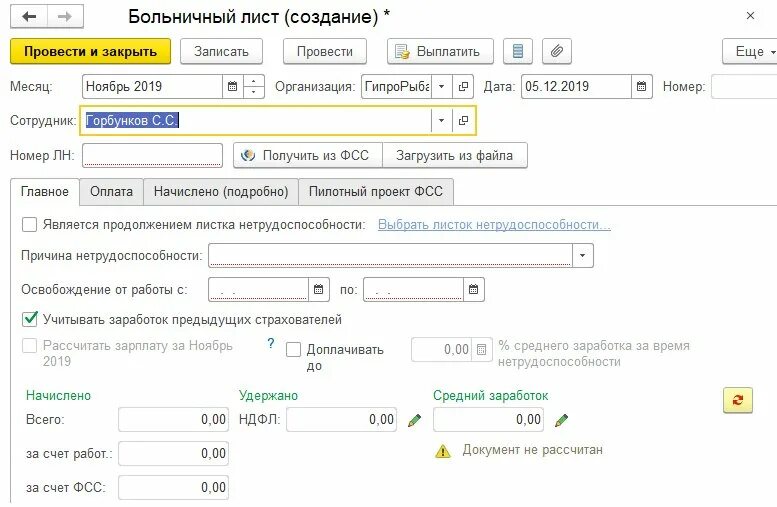Open the Начислено (подробно) tab
The image size is (777, 507).
pos(221,192)
